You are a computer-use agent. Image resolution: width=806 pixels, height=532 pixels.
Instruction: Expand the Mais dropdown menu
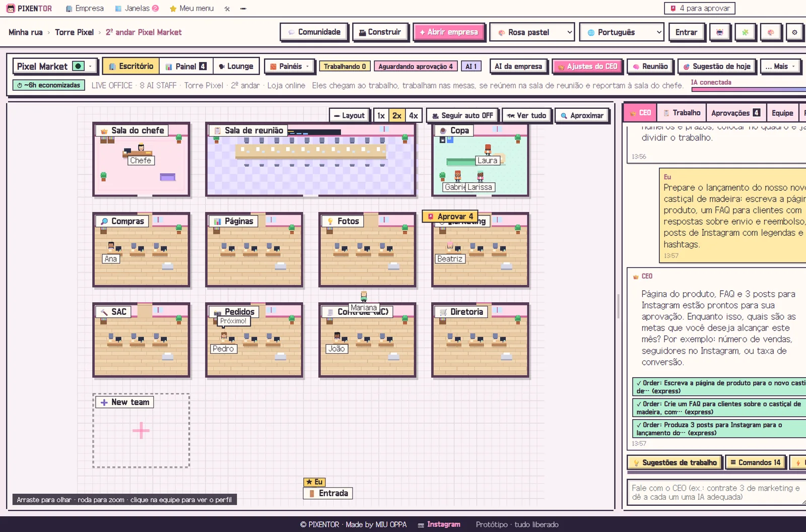click(780, 66)
